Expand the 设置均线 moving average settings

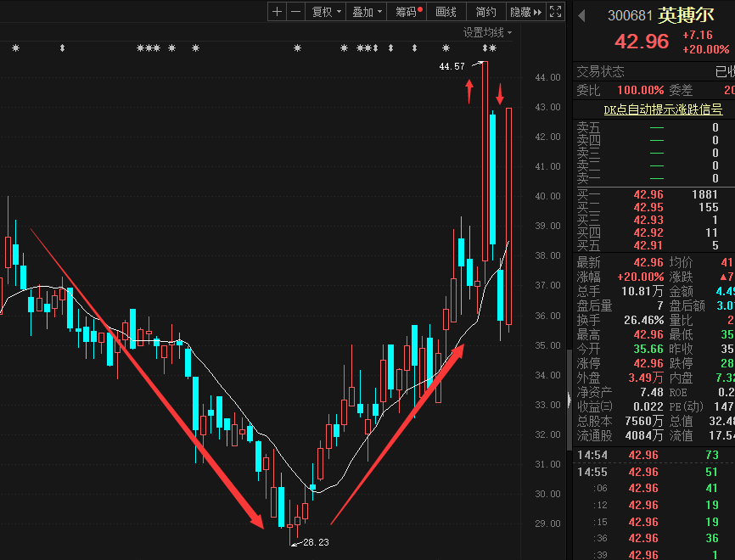487,32
